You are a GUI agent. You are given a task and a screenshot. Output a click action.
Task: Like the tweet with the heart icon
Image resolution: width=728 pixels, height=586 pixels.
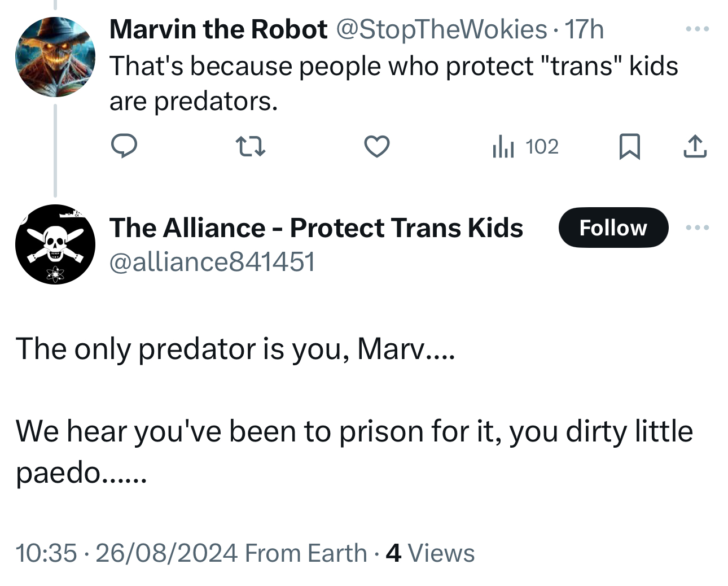pyautogui.click(x=376, y=147)
